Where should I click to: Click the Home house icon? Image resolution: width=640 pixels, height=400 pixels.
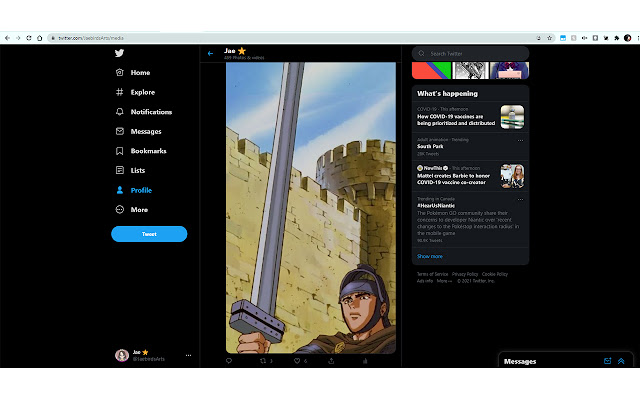click(120, 73)
